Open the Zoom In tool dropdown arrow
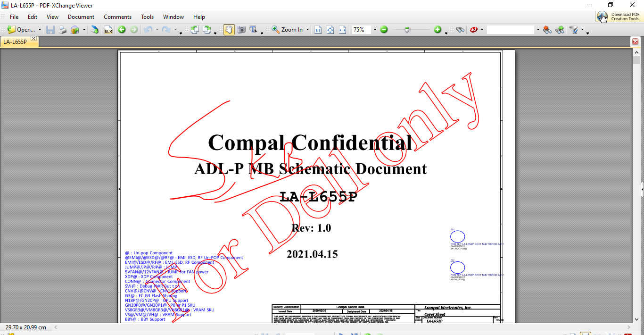Viewport: 644px width, 335px height. 307,30
